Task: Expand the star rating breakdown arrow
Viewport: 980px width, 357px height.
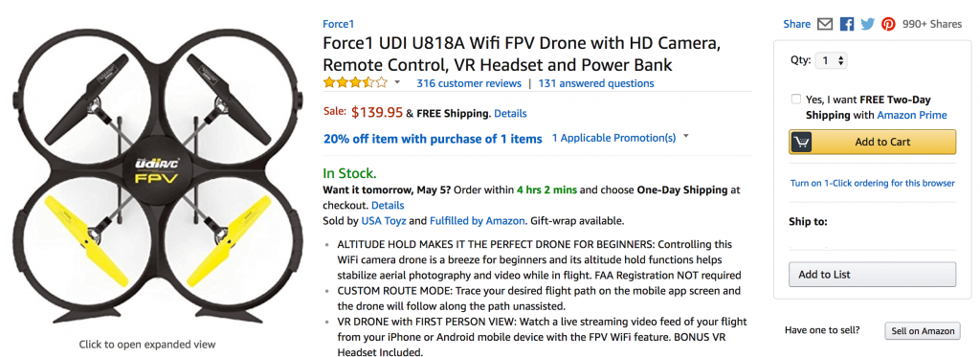Action: click(x=397, y=82)
